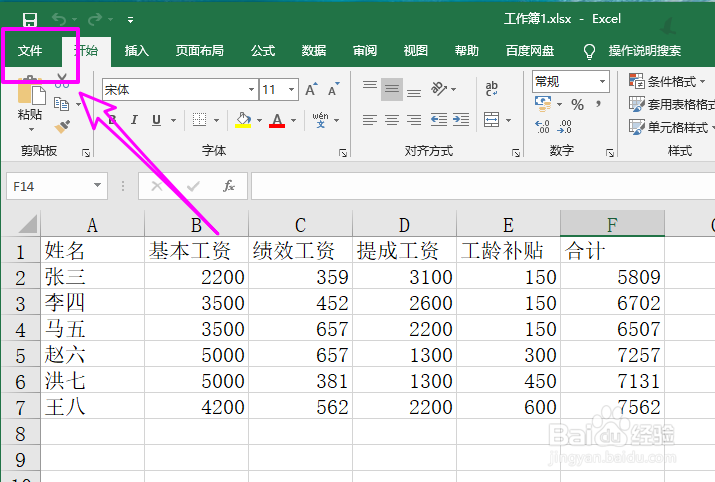Click the fx Insert Function button
The image size is (715, 482).
[x=229, y=186]
